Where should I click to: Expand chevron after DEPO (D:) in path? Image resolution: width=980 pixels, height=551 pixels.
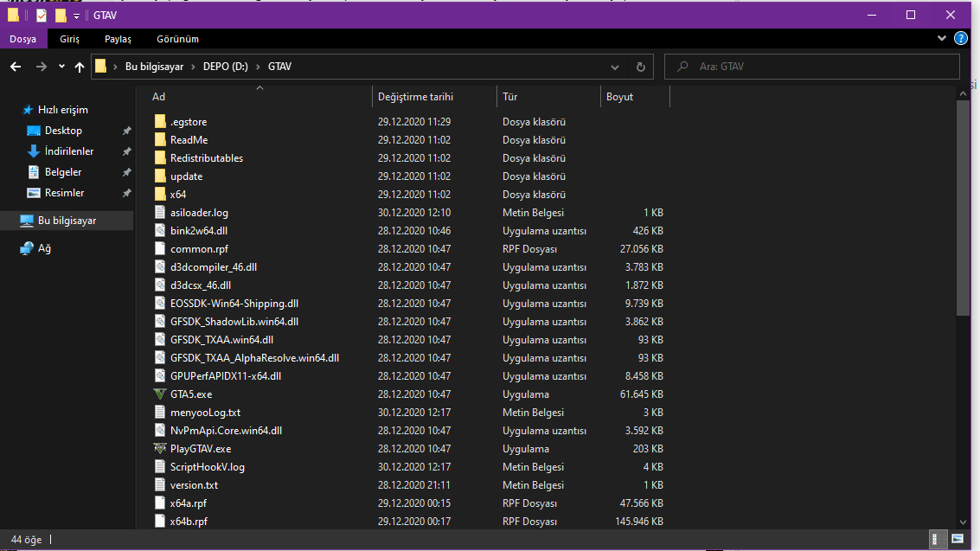click(258, 67)
